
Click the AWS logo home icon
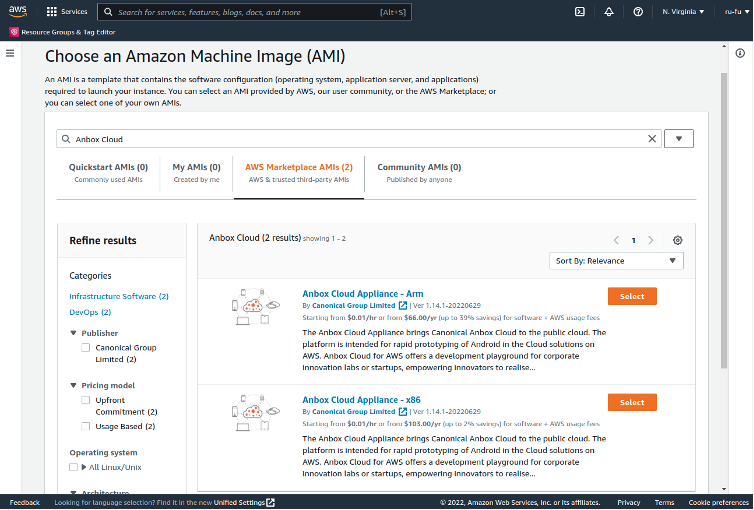click(x=18, y=12)
